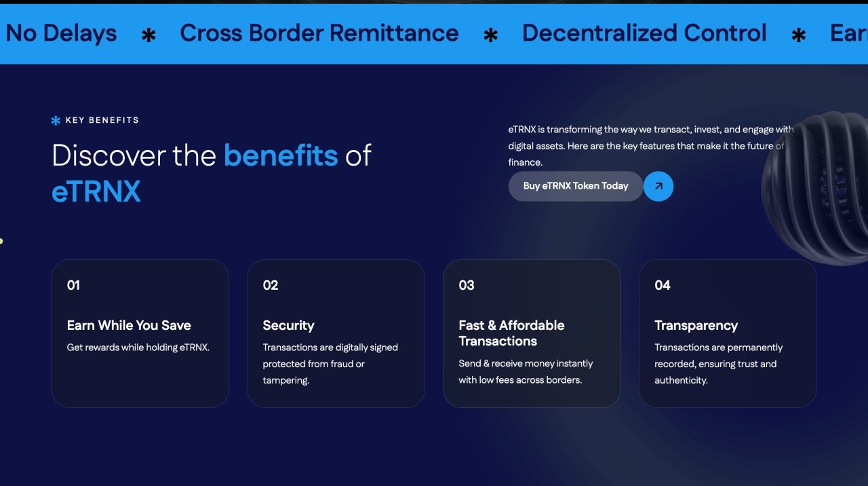Select the Decentralized Control banner item
This screenshot has height=486, width=868.
coord(644,33)
